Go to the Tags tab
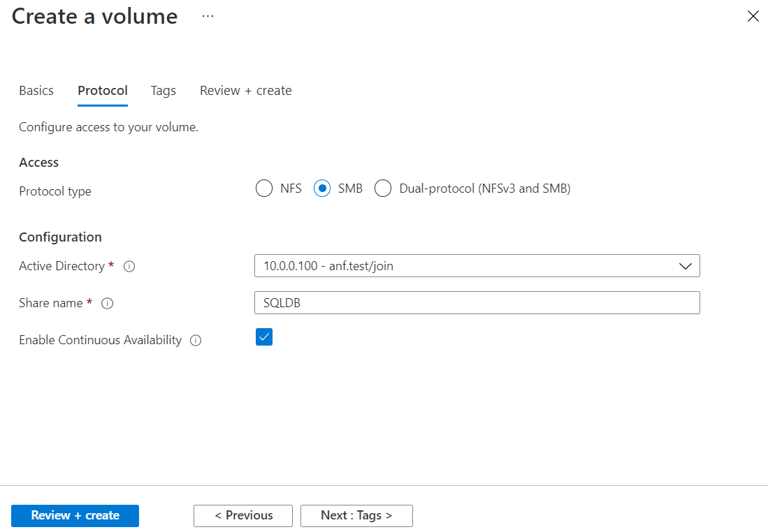768x532 pixels. [x=164, y=91]
